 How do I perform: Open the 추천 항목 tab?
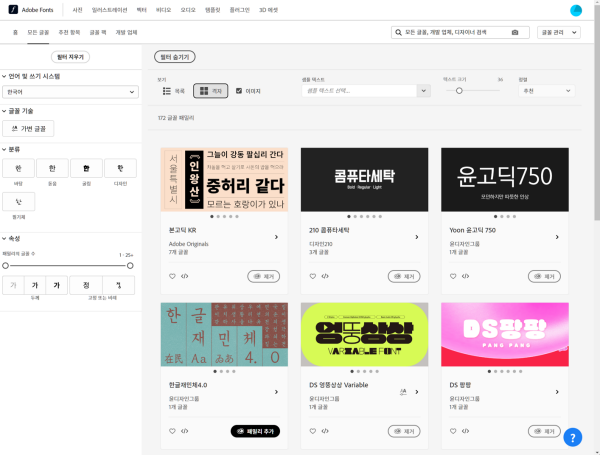coord(69,32)
